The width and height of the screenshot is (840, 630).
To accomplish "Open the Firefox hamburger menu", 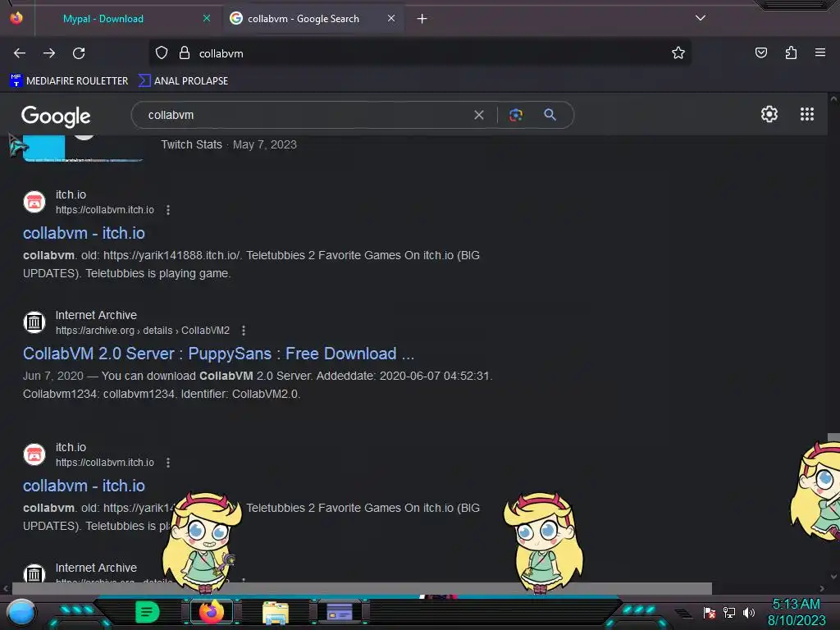I will [x=819, y=52].
